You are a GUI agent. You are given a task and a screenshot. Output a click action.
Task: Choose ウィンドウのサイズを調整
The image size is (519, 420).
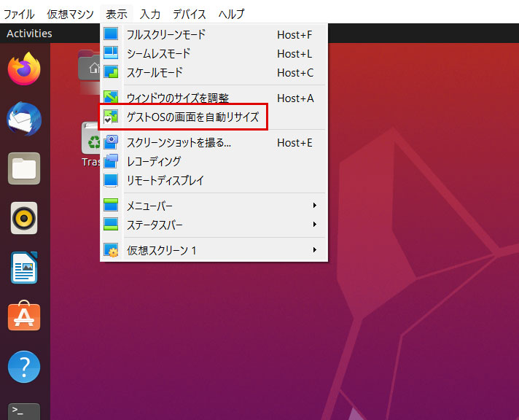coord(214,98)
